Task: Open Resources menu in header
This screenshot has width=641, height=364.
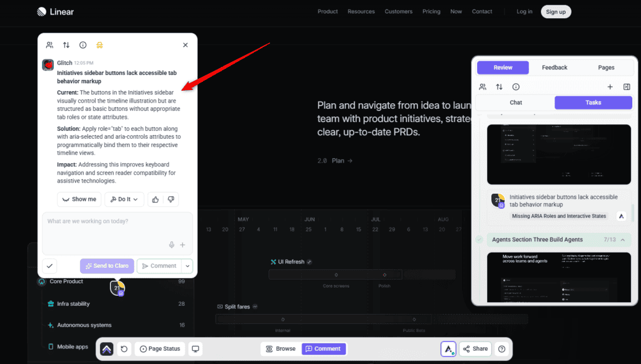Action: (x=361, y=11)
